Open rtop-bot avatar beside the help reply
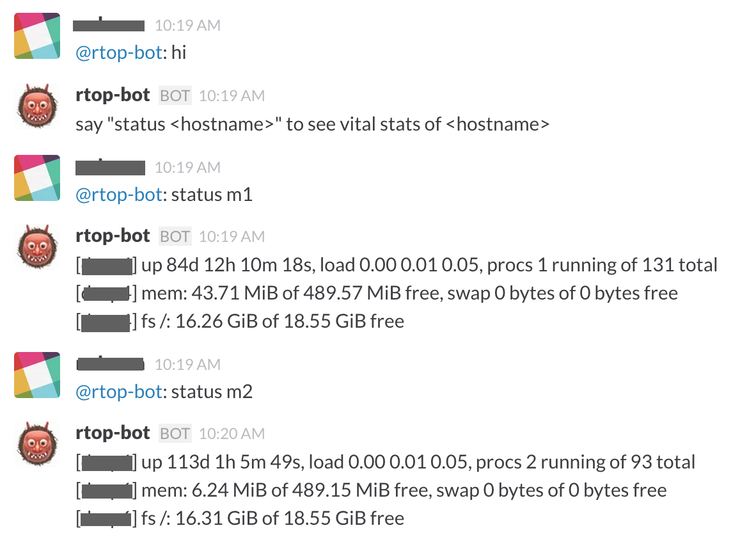The image size is (756, 544). click(x=37, y=106)
